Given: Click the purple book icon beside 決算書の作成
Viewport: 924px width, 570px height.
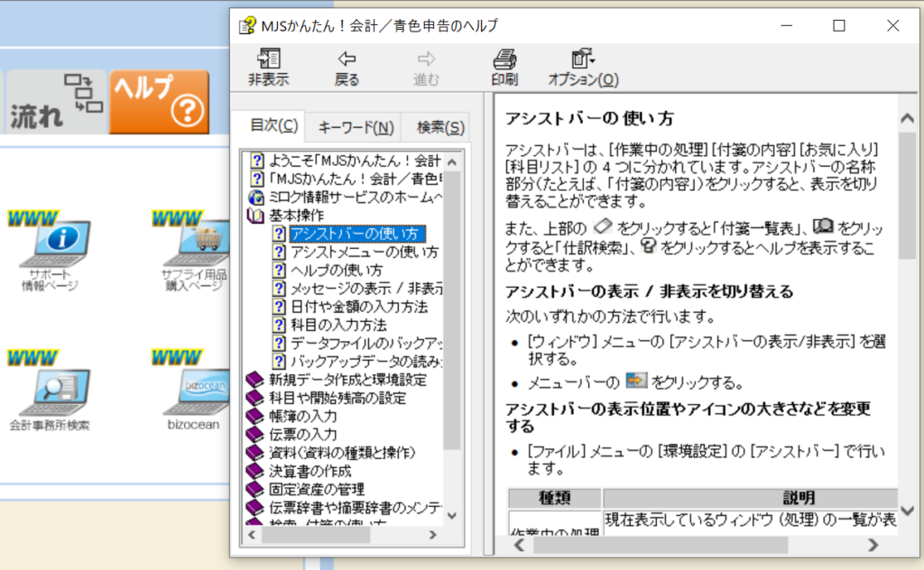Looking at the screenshot, I should pos(254,471).
